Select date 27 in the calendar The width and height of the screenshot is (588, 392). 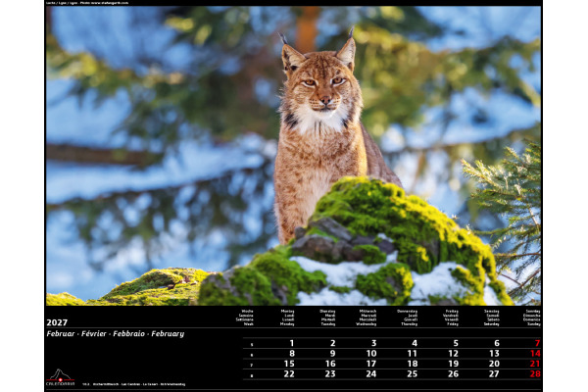pyautogui.click(x=494, y=374)
